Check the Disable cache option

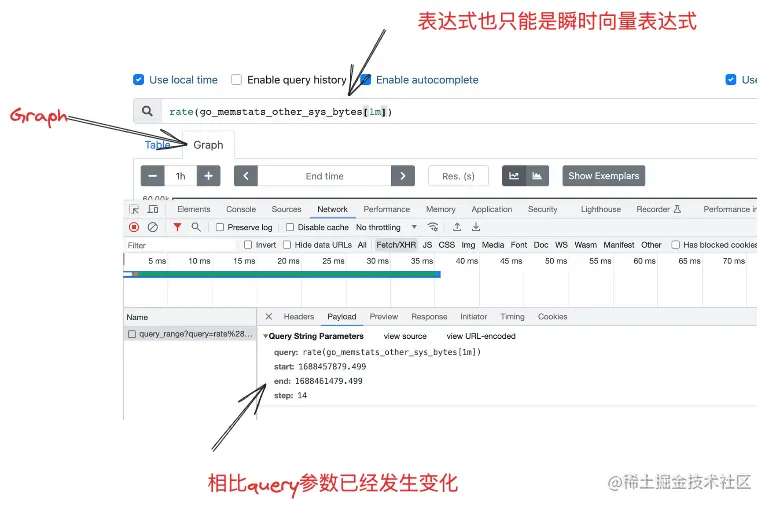coord(290,227)
